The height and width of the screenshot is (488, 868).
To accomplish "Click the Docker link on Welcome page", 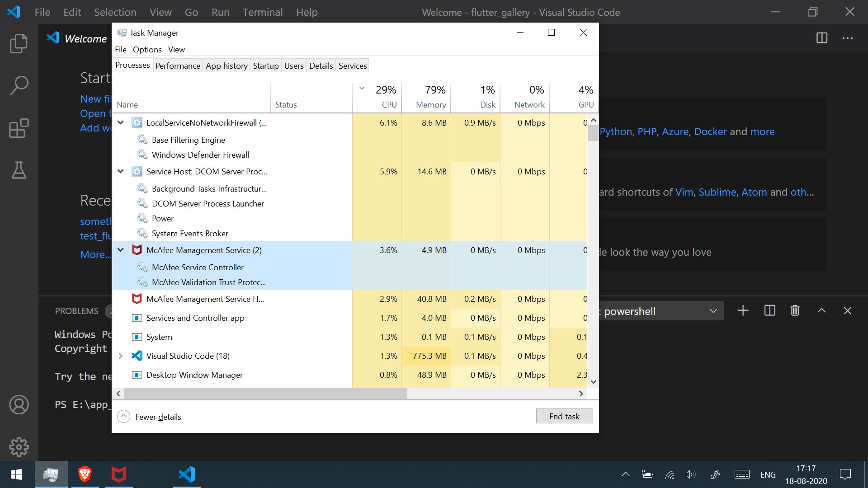I will pos(710,131).
